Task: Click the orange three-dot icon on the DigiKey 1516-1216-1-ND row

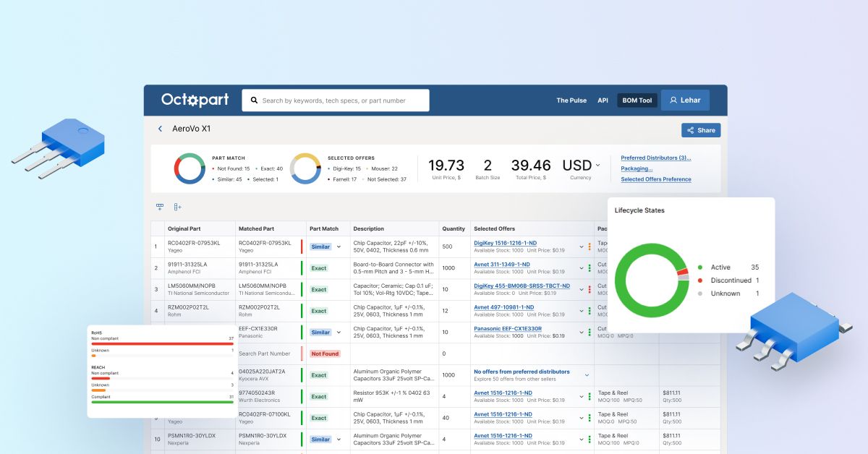Action: [x=590, y=247]
